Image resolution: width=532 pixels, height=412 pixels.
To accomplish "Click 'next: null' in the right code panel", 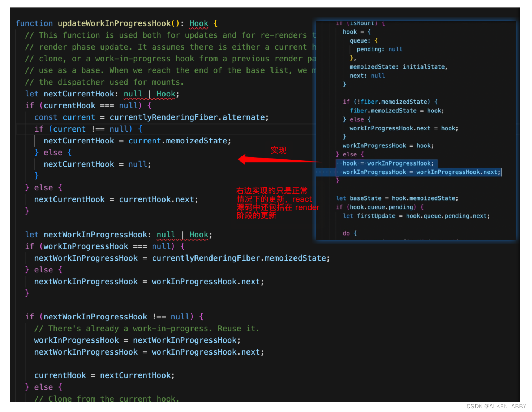I will [367, 76].
